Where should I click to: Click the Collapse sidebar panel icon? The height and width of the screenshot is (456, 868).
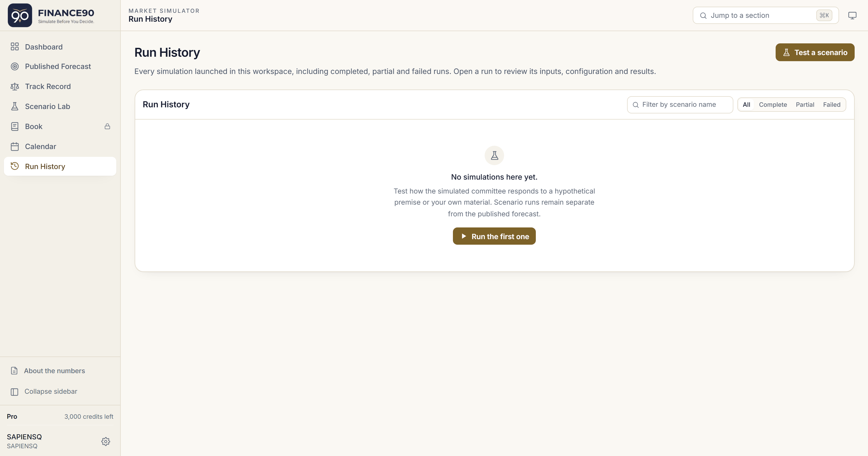click(14, 392)
